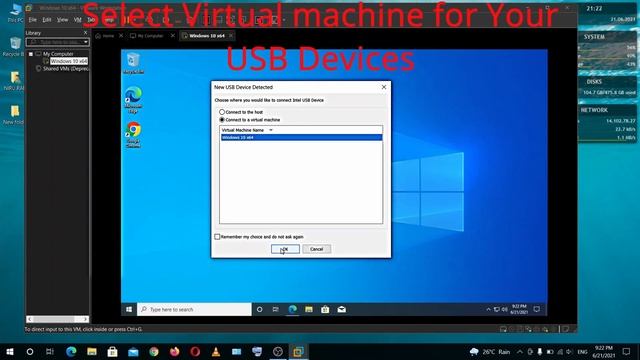Screen dimensions: 640x360
Task: Open the Library search dropdown arrow
Action: click(x=85, y=42)
